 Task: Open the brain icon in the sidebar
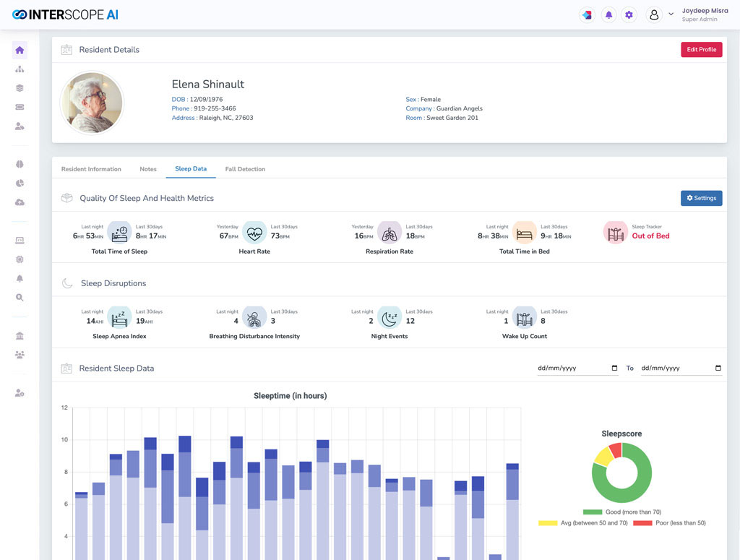20,164
